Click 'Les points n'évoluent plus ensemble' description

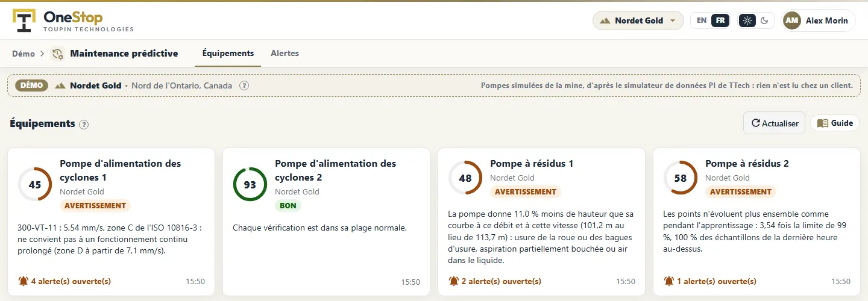coord(753,231)
